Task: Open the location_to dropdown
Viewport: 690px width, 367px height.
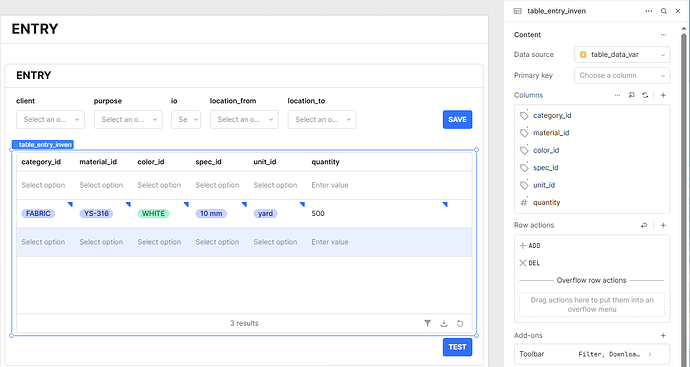Action: [x=322, y=119]
